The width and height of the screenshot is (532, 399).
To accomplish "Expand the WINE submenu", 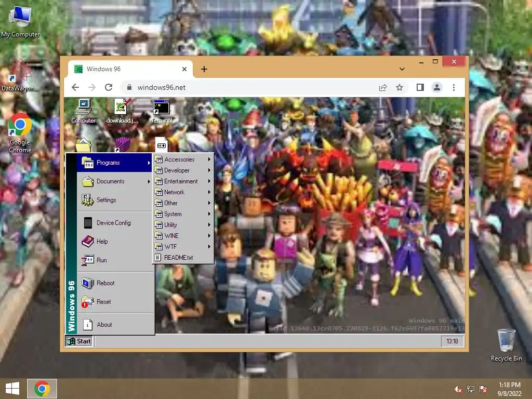I will click(183, 235).
